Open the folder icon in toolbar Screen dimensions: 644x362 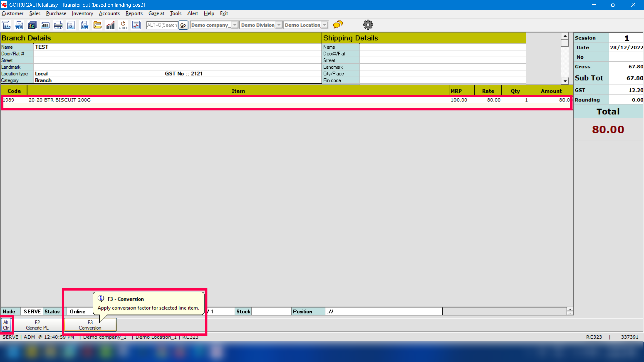[97, 25]
